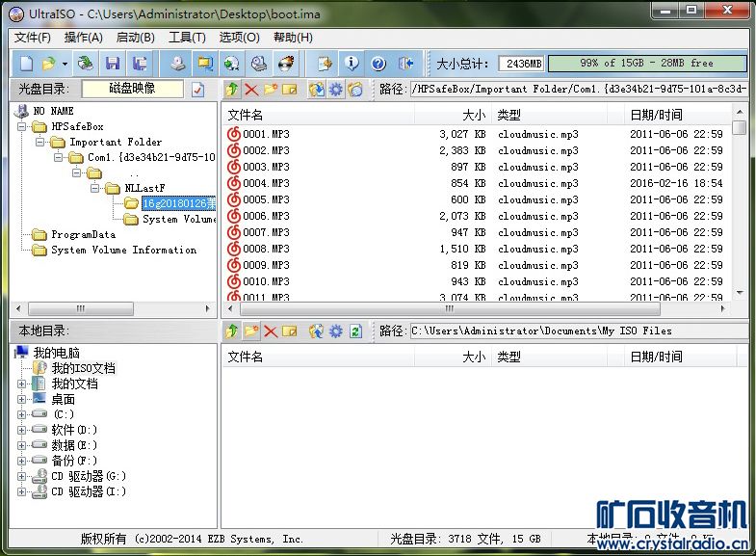Click the Convert image icon with folder and monitor

click(x=205, y=64)
